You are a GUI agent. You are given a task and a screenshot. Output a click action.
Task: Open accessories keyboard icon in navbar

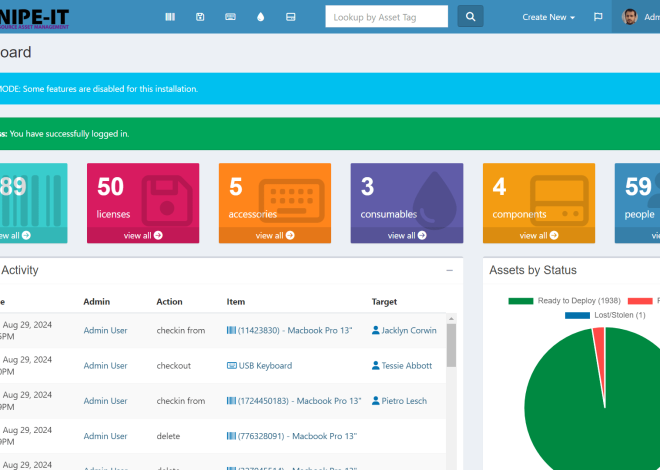click(230, 17)
